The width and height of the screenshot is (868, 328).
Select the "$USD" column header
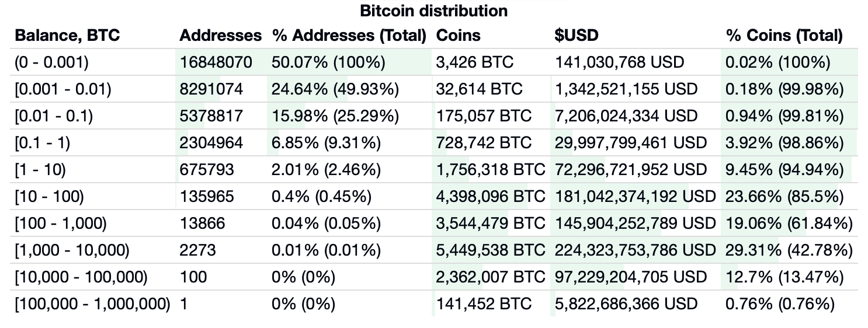[577, 36]
